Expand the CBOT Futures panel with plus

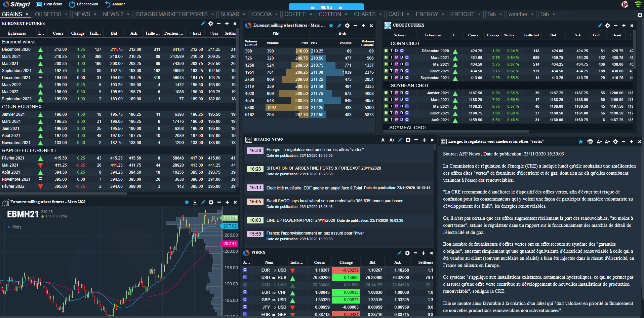pos(624,26)
